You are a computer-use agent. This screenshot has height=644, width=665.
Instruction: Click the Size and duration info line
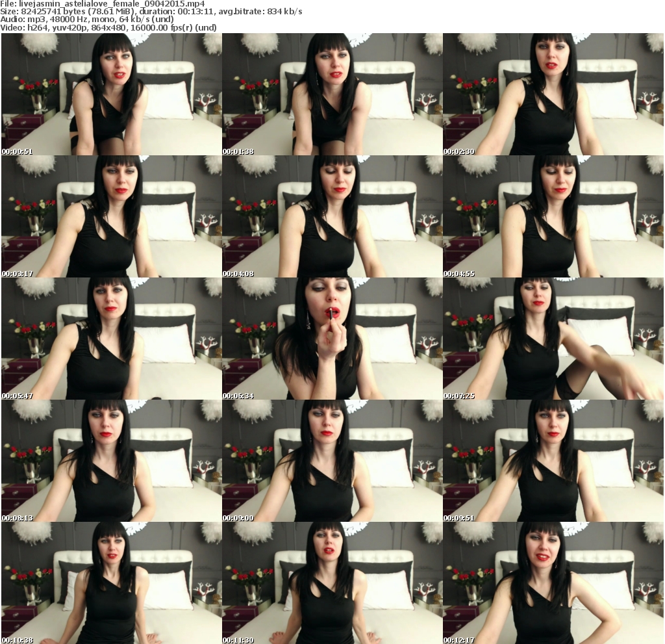[x=151, y=12]
